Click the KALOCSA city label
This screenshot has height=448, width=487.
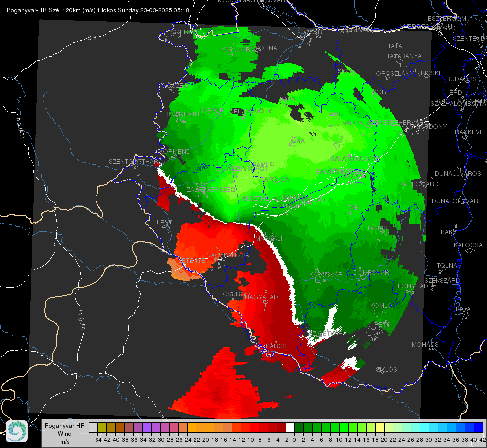(468, 245)
